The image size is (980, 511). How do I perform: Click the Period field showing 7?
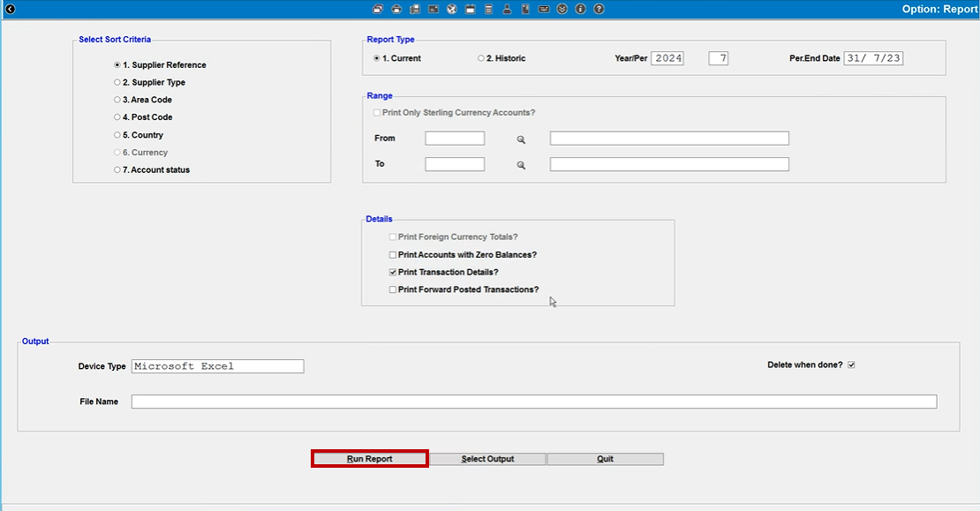(718, 58)
